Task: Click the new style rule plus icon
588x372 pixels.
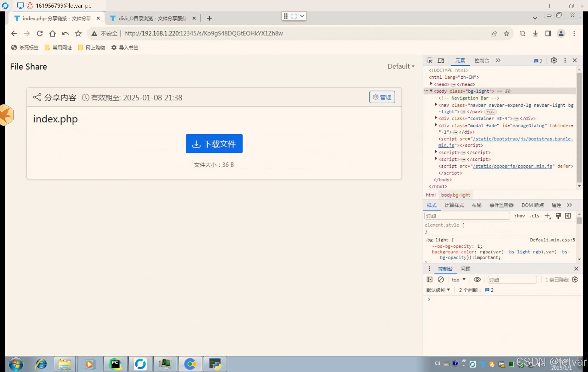Action: [x=547, y=216]
